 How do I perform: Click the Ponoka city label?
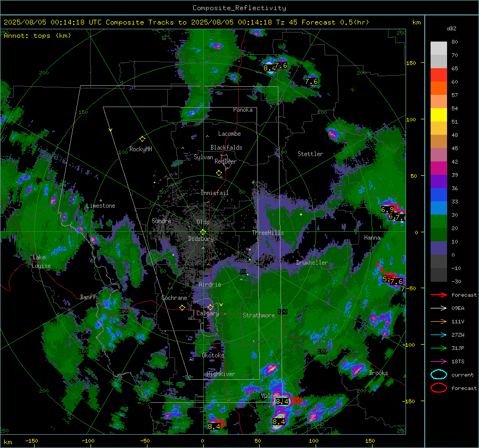point(243,110)
